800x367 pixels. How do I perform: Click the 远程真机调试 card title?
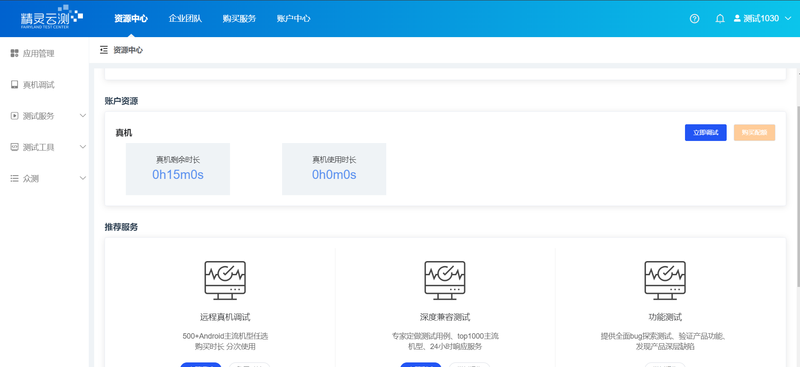coord(225,317)
